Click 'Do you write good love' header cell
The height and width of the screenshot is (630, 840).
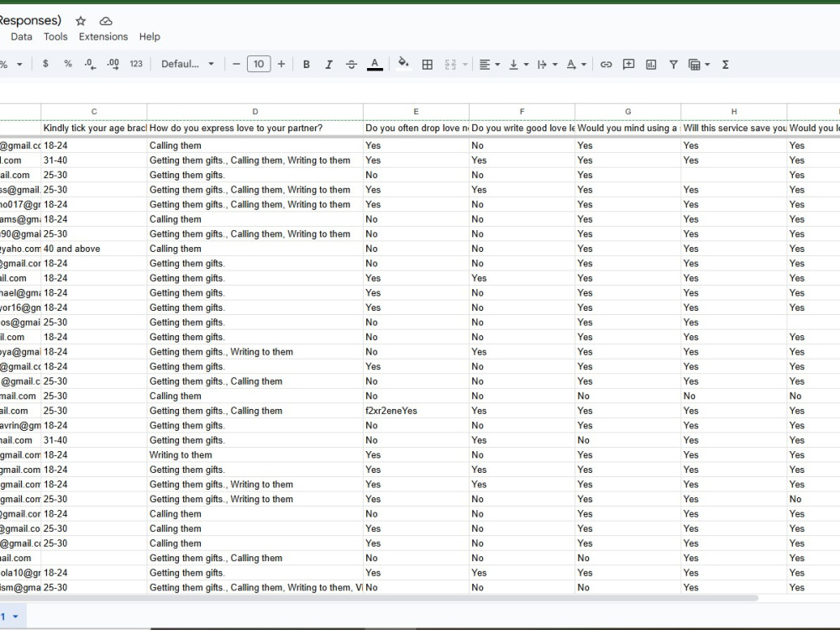click(522, 128)
